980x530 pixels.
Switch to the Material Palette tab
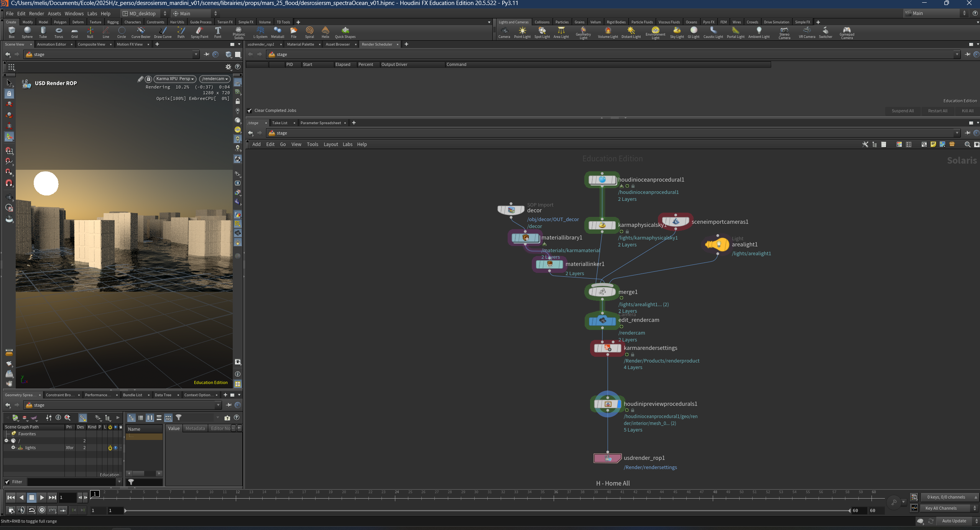(301, 44)
